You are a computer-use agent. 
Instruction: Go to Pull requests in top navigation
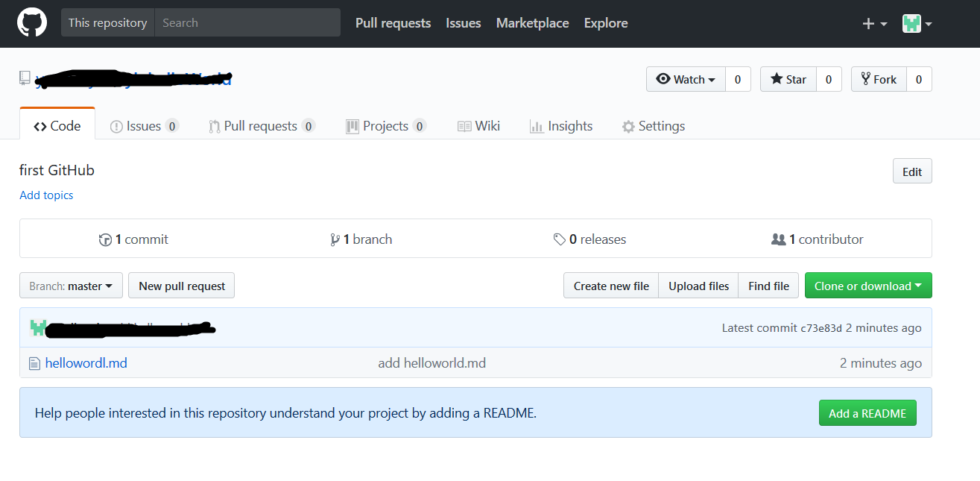pyautogui.click(x=393, y=23)
